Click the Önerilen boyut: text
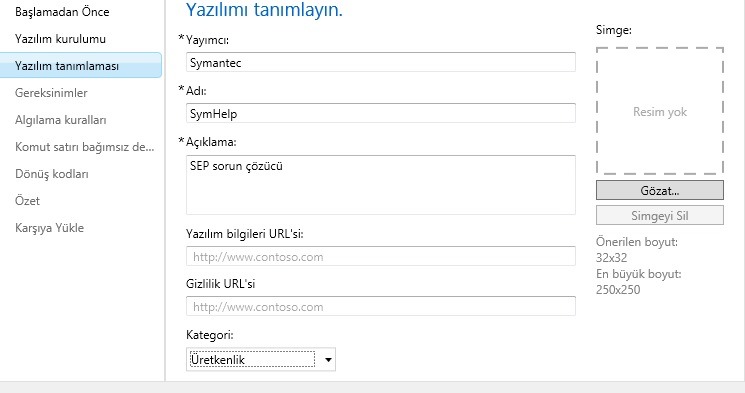This screenshot has width=745, height=393. tap(637, 242)
